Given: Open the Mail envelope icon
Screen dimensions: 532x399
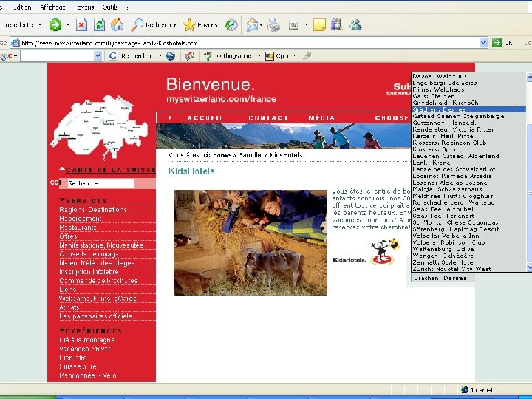Looking at the screenshot, I should [x=252, y=25].
